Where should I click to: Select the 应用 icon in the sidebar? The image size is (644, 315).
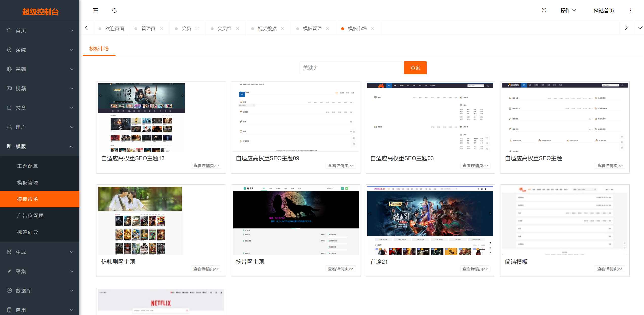9,310
